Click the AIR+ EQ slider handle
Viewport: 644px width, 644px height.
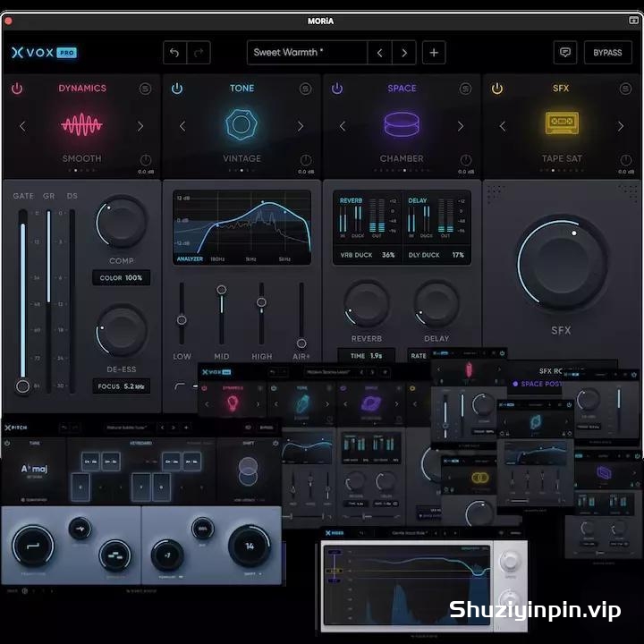[301, 343]
